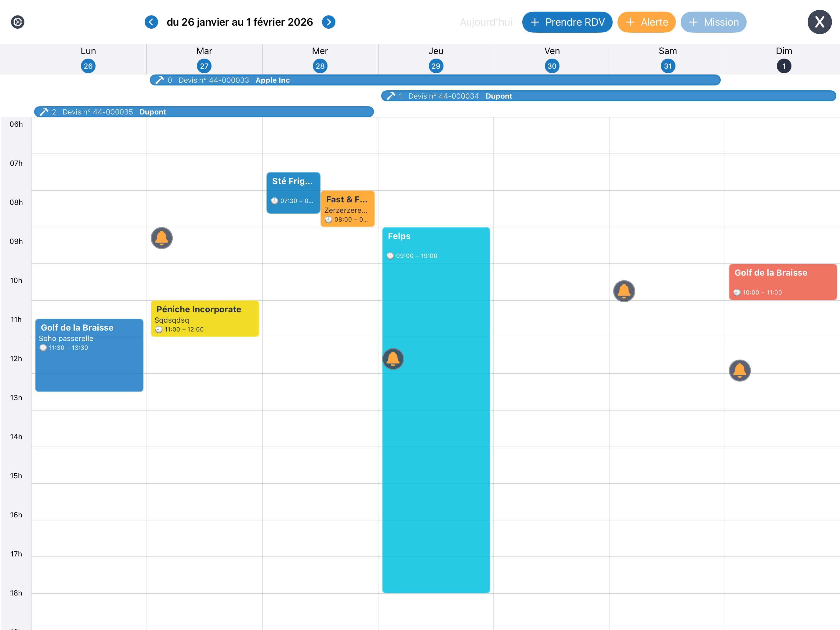The width and height of the screenshot is (840, 630).
Task: Select day 1 in the Dim header
Action: [x=784, y=66]
